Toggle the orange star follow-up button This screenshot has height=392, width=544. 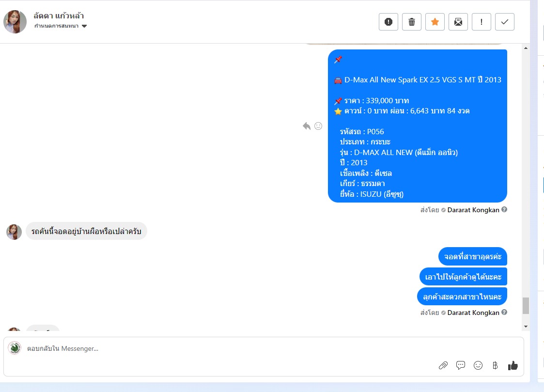pyautogui.click(x=435, y=22)
